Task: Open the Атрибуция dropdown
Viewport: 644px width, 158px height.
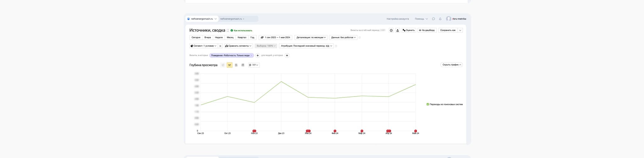Action: click(x=306, y=46)
